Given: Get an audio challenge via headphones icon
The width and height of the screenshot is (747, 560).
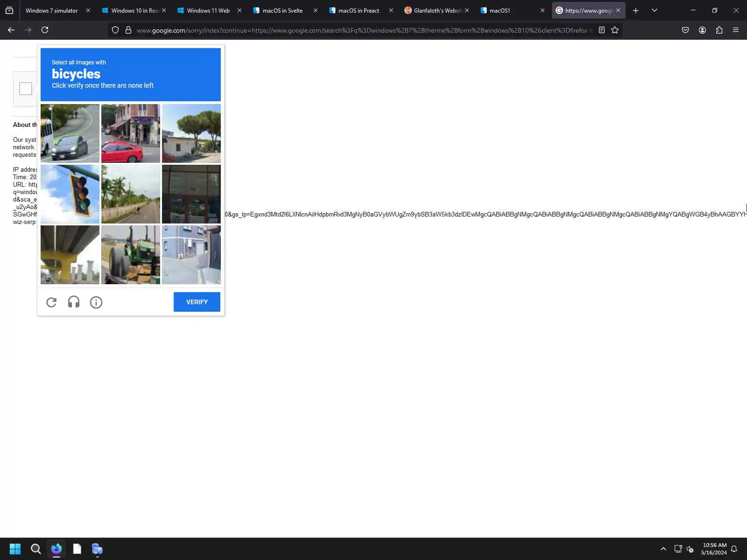Looking at the screenshot, I should (74, 302).
